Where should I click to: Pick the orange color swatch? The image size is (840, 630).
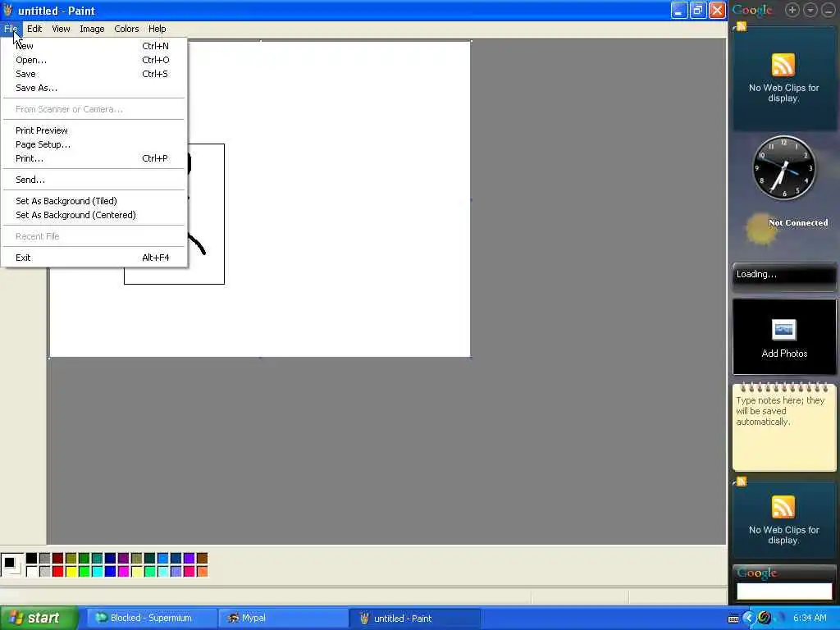(202, 572)
